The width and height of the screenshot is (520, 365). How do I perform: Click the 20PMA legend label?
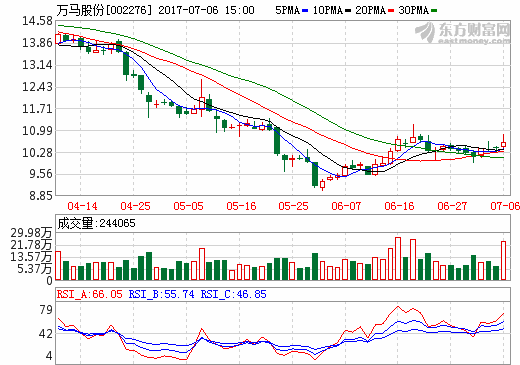[x=370, y=10]
